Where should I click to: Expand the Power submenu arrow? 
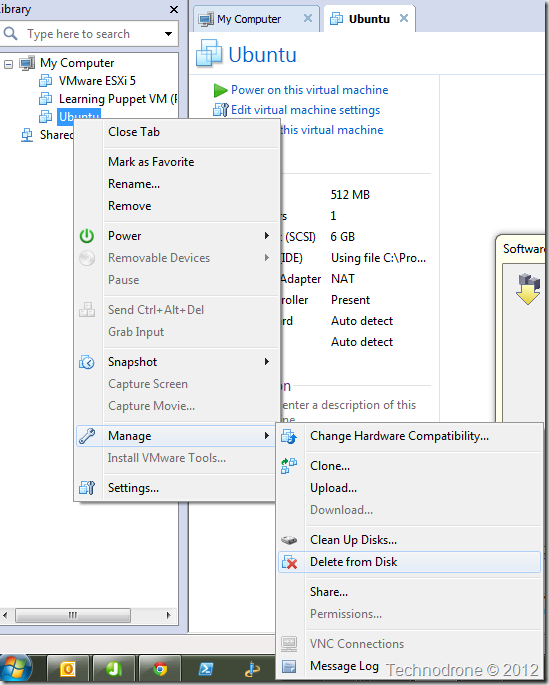coord(266,236)
